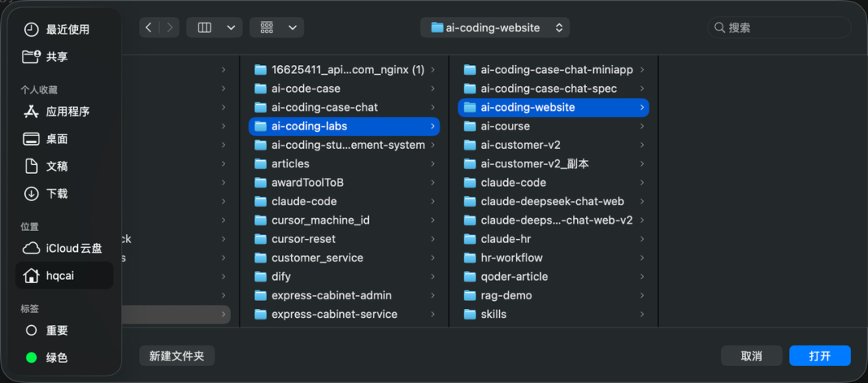This screenshot has height=383, width=868.
Task: Select the ai-customer-v2 folder
Action: pos(554,145)
